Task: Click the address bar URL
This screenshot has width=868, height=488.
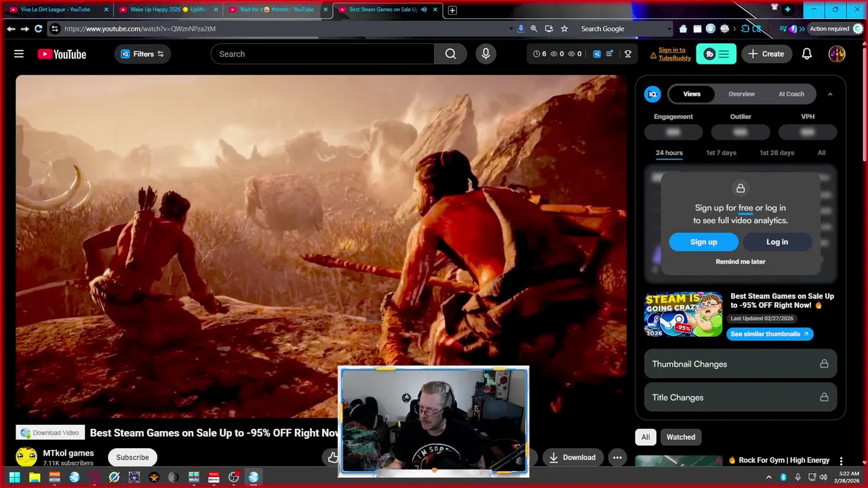Action: [x=140, y=28]
